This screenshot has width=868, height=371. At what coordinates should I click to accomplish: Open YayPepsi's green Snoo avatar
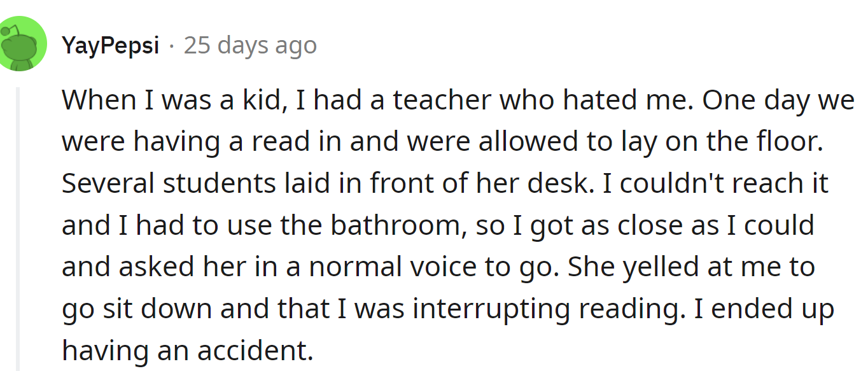(x=23, y=44)
